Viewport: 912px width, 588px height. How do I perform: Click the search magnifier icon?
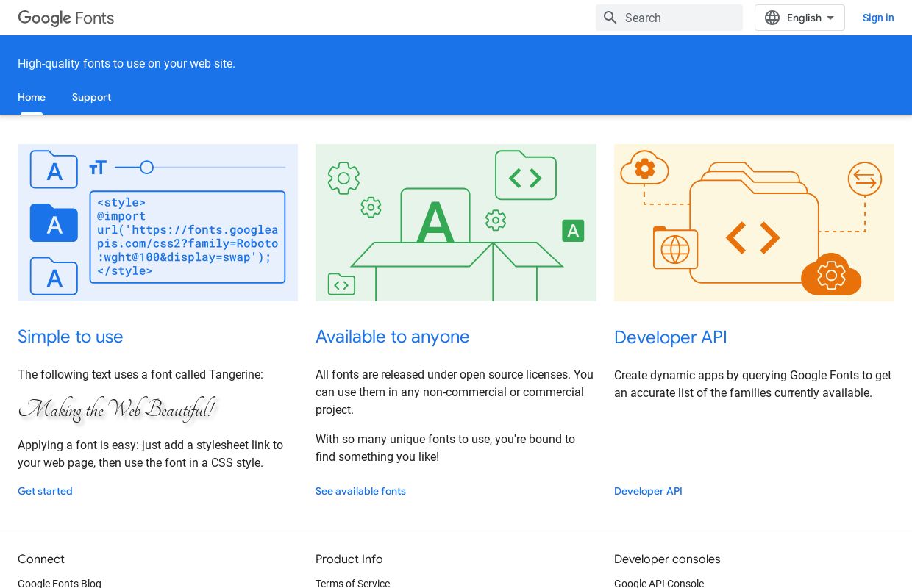pyautogui.click(x=610, y=18)
